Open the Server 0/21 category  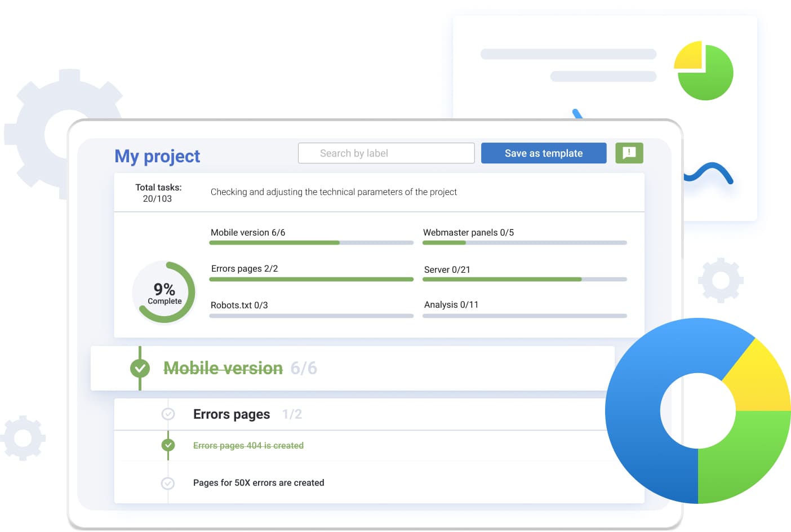pos(447,269)
